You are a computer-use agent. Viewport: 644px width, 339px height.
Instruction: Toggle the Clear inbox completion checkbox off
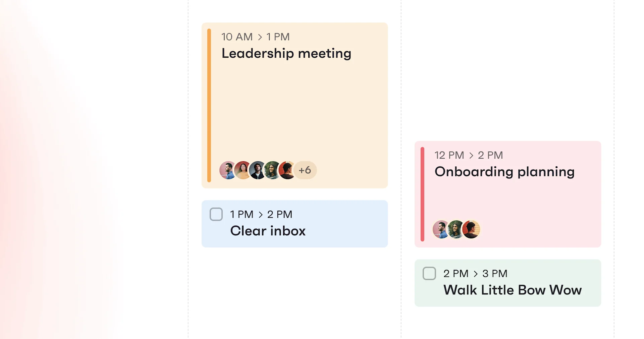pos(216,214)
